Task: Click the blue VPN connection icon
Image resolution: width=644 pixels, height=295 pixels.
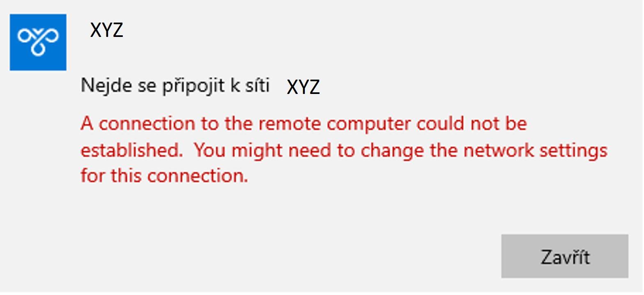Action: point(38,42)
